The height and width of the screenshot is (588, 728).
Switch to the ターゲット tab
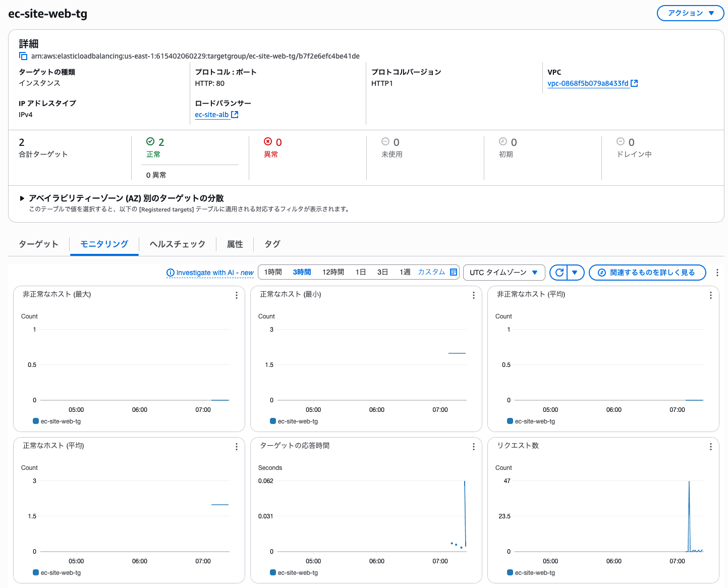(x=39, y=244)
